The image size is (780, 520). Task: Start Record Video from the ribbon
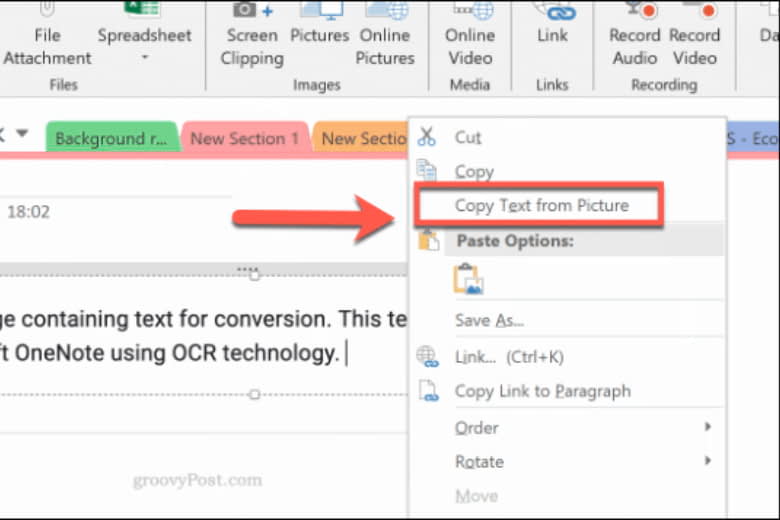(x=694, y=12)
